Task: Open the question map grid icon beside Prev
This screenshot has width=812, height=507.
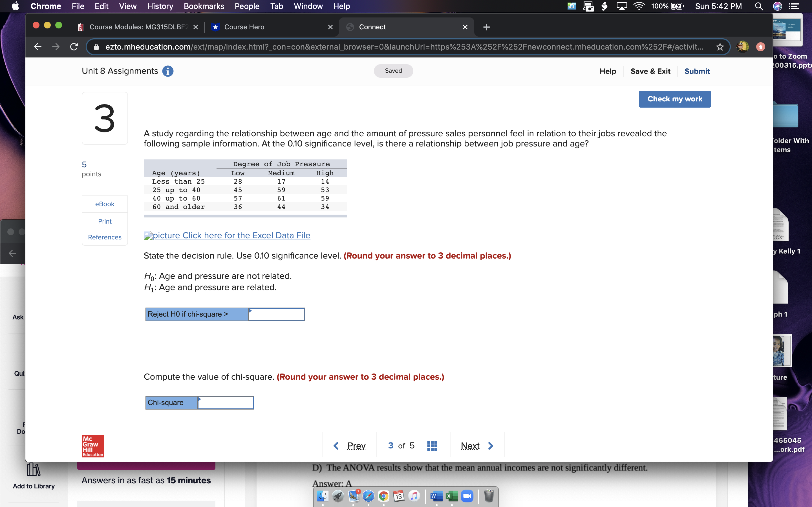Action: point(432,445)
